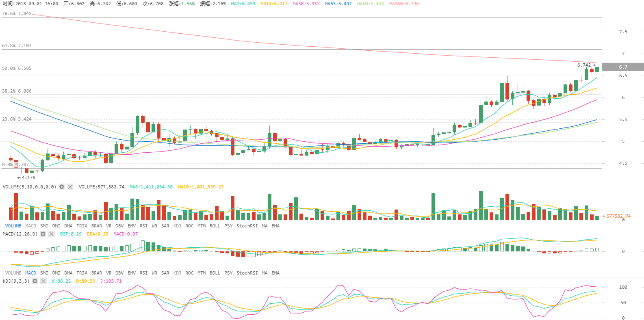Open KDJ(9,3,3) settings gear
Viewport: 644px width, 320px height.
(x=35, y=281)
